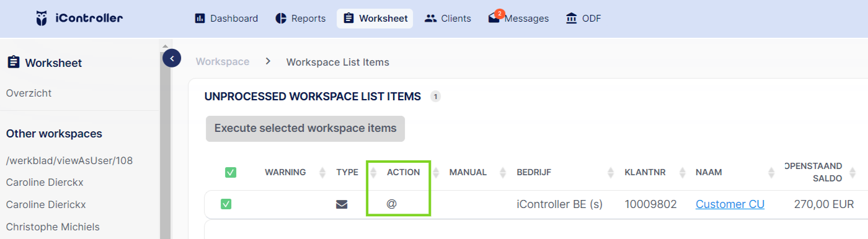Viewport: 868px width, 239px height.
Task: Click the Reports pie chart icon
Action: 281,19
